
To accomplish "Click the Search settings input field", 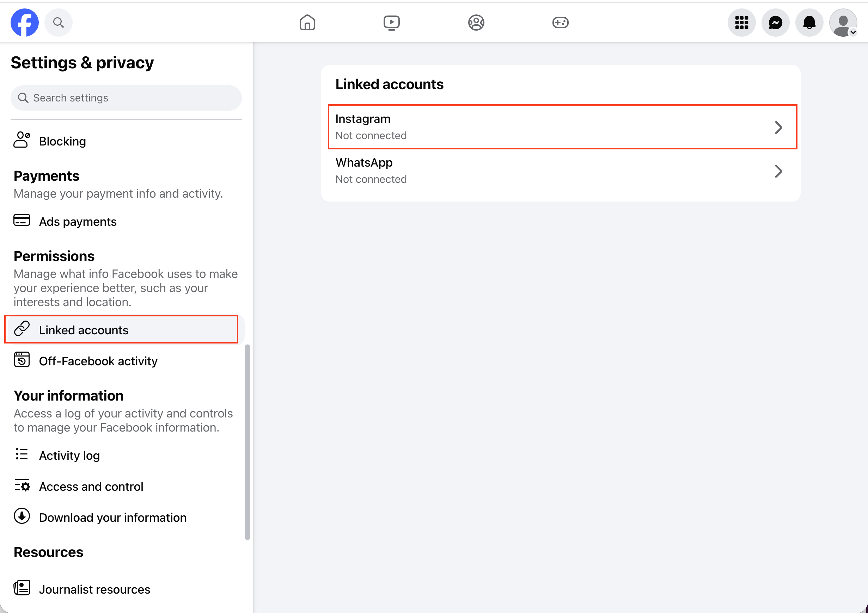I will click(126, 98).
